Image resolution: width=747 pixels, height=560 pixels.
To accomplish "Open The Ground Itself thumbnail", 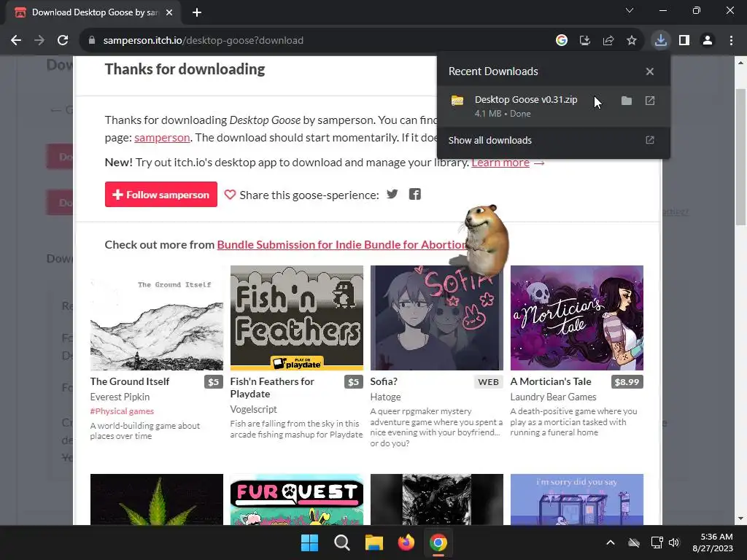I will point(157,318).
